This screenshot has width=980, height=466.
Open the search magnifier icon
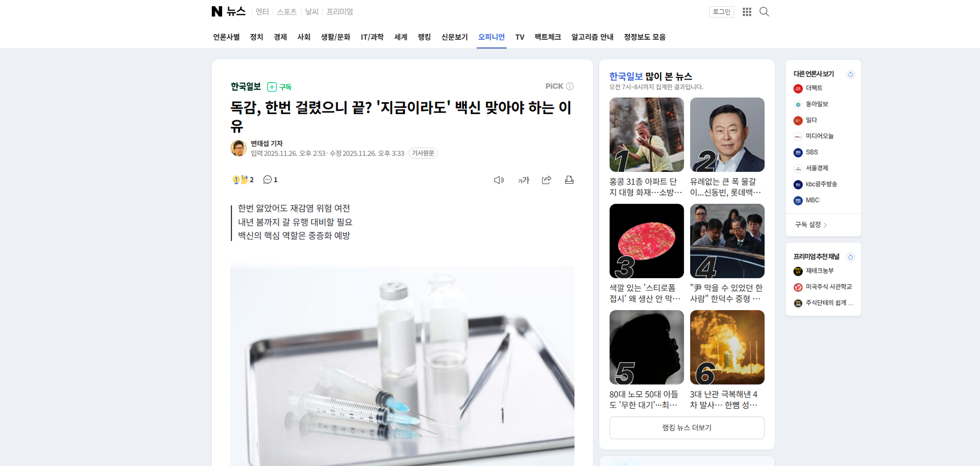(x=764, y=12)
